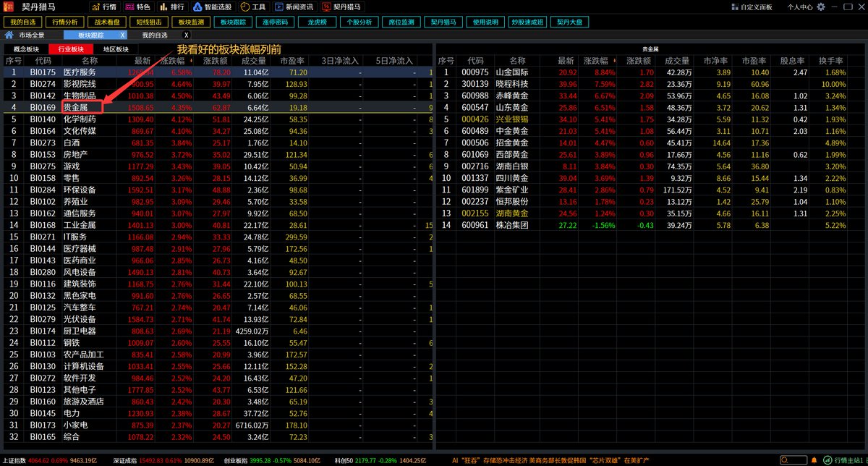Click the 行情分析 button
The height and width of the screenshot is (466, 868).
coord(65,22)
